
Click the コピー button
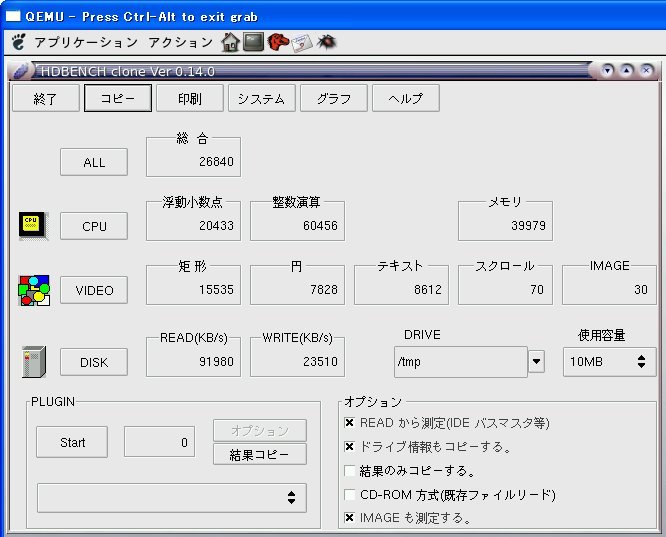click(x=118, y=98)
